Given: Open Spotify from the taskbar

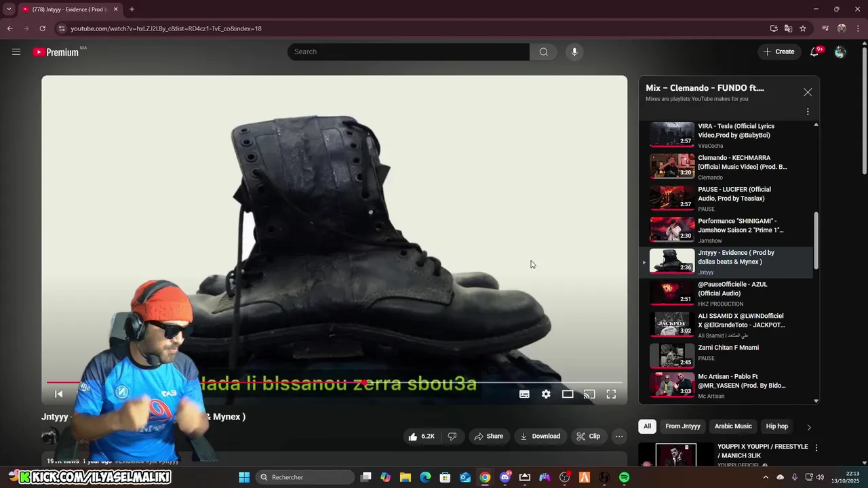Looking at the screenshot, I should coord(624,477).
